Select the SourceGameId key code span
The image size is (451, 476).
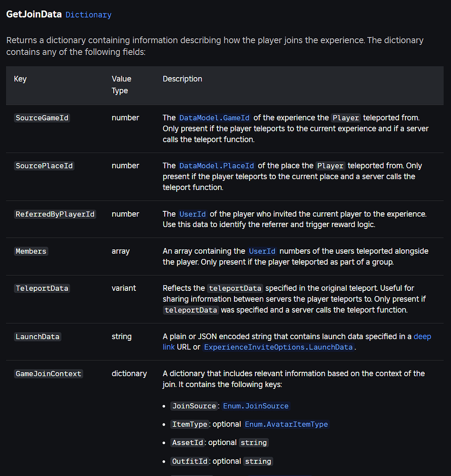tap(42, 118)
